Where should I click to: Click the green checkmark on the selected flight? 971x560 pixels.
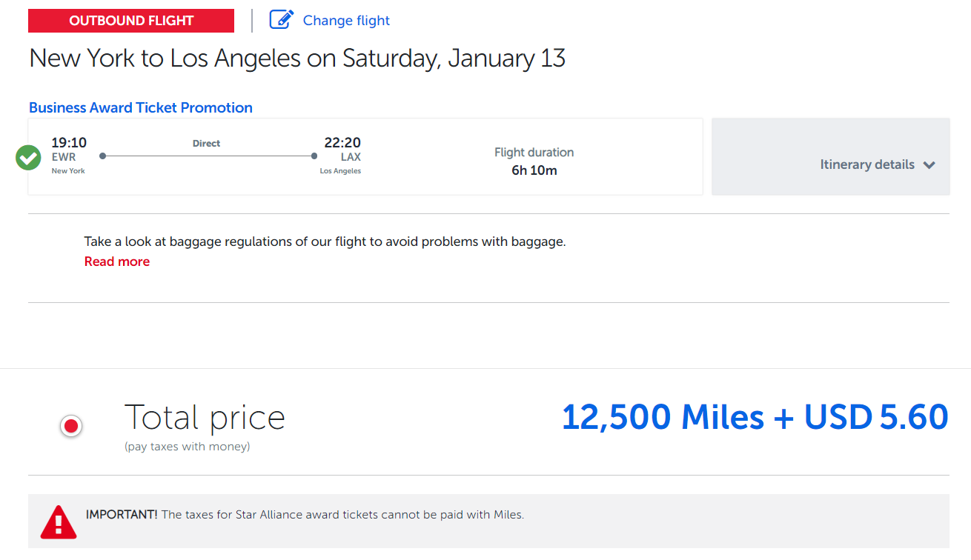[x=28, y=157]
